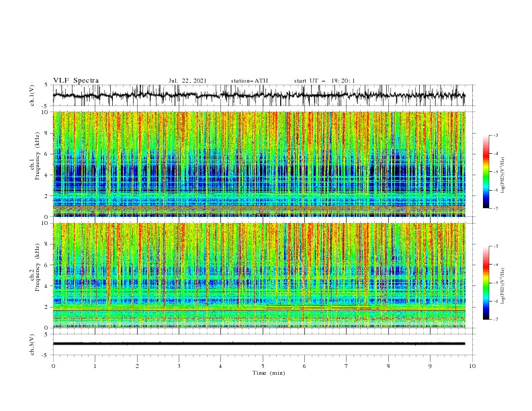Click the '1' minute tick label
This screenshot has height=411, width=532.
coord(95,366)
